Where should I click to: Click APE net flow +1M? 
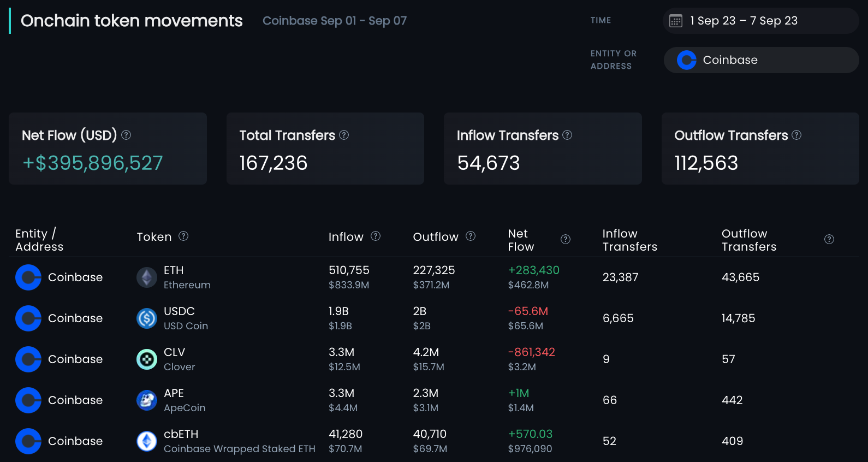coord(519,393)
